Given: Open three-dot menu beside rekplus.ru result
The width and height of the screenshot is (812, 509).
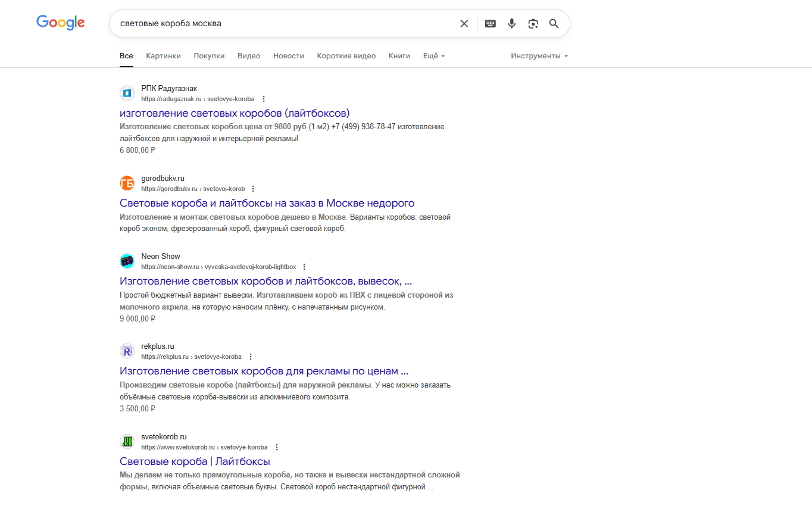Looking at the screenshot, I should (x=251, y=357).
